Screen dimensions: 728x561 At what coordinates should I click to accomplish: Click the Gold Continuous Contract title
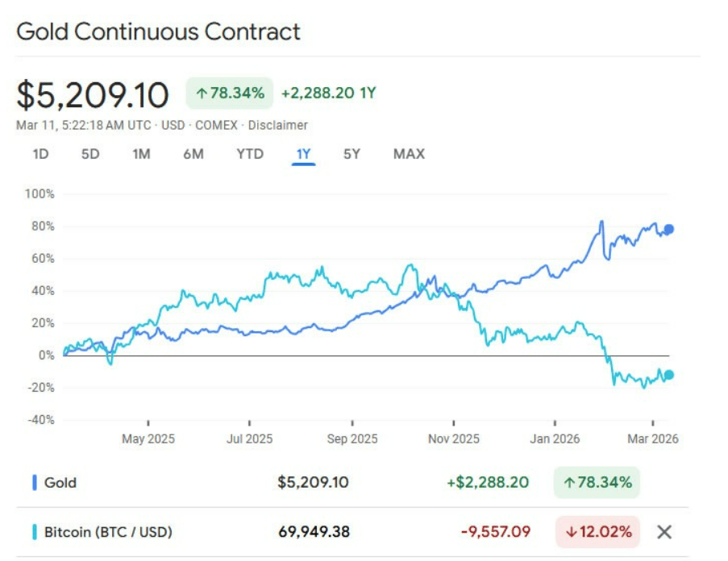click(158, 31)
